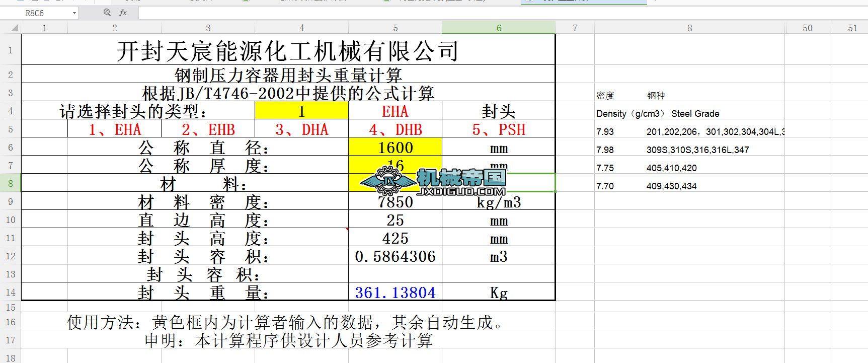Click into the formula bar input
This screenshot has width=868, height=363.
(503, 13)
